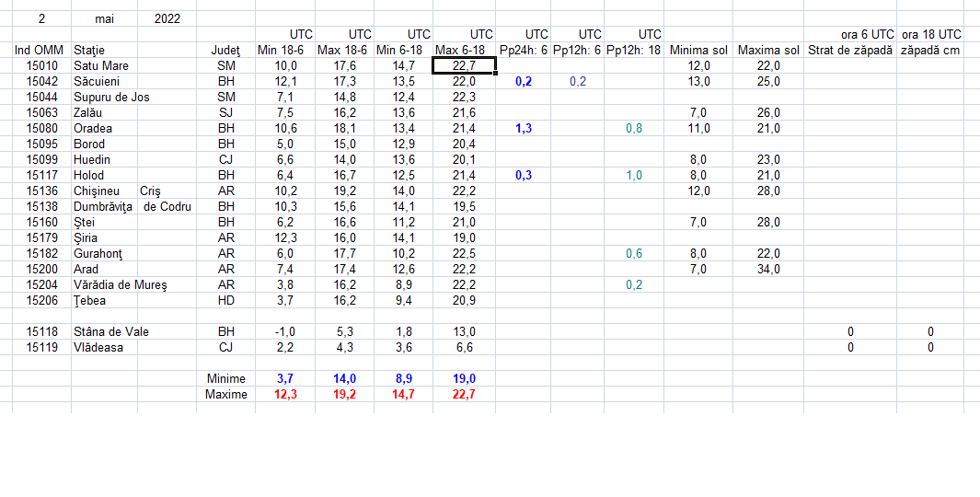This screenshot has width=980, height=497.
Task: Click the zăpadă cm header
Action: 930,50
